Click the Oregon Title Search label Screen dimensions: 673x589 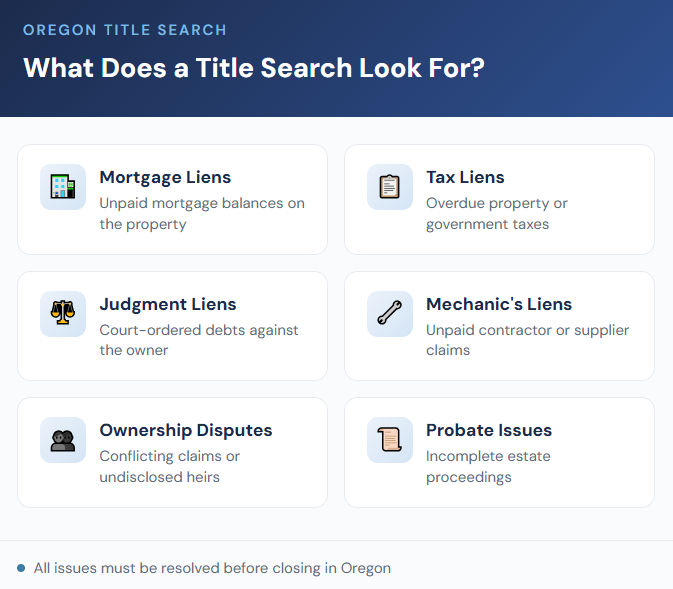coord(125,30)
